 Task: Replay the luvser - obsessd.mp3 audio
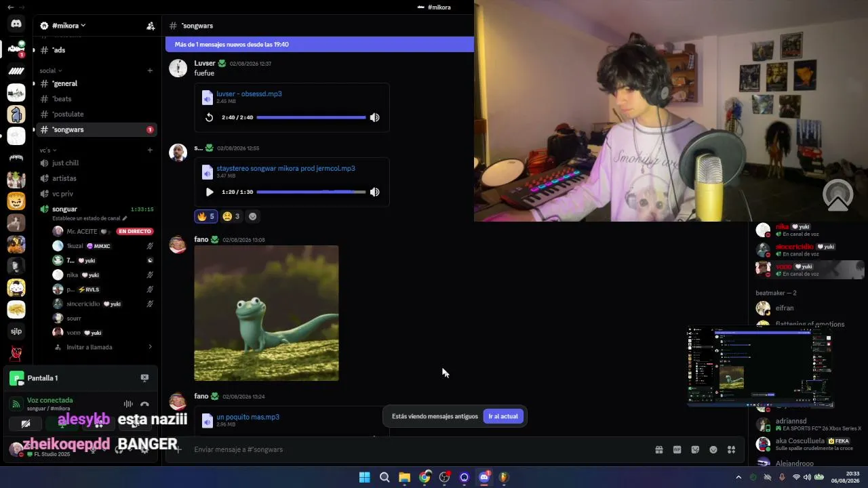pos(209,117)
